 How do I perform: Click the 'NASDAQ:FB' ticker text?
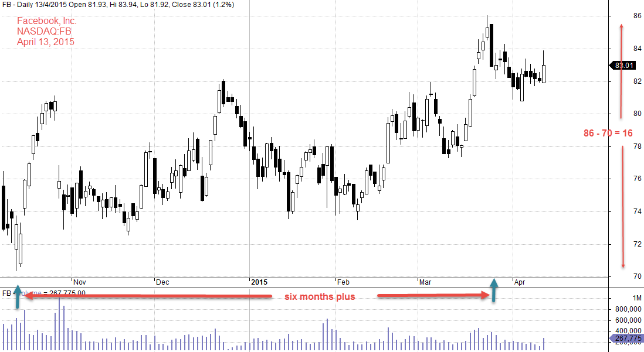click(x=44, y=32)
